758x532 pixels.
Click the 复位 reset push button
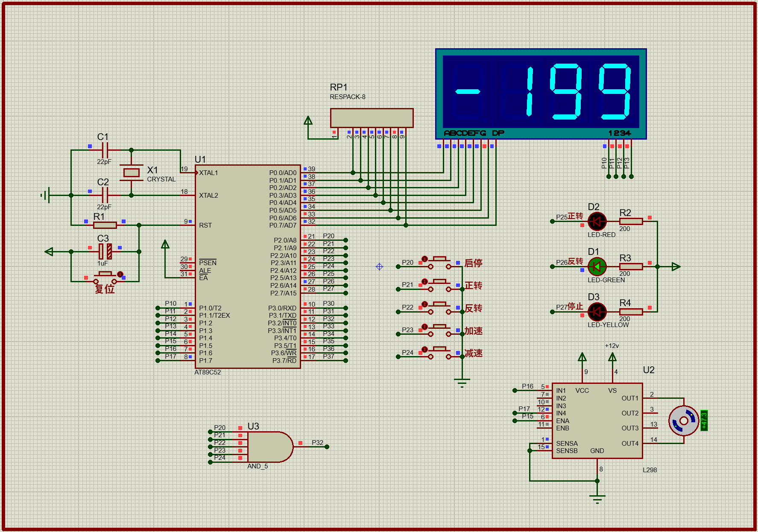105,278
